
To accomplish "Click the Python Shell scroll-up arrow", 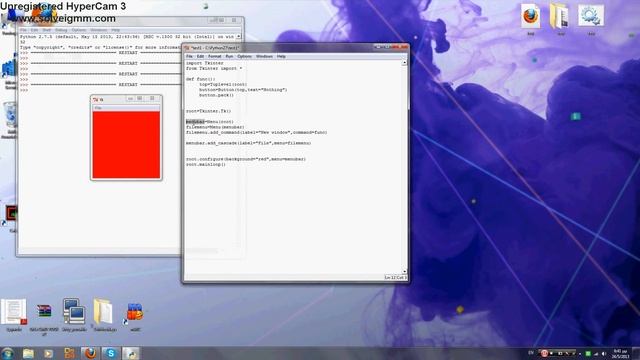I will 238,37.
